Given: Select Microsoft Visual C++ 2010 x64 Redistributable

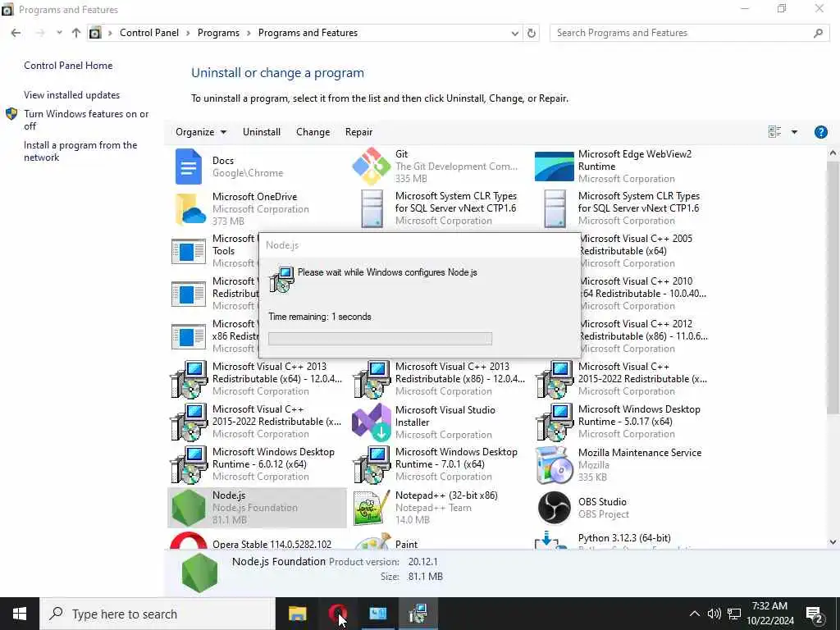Looking at the screenshot, I should (643, 294).
